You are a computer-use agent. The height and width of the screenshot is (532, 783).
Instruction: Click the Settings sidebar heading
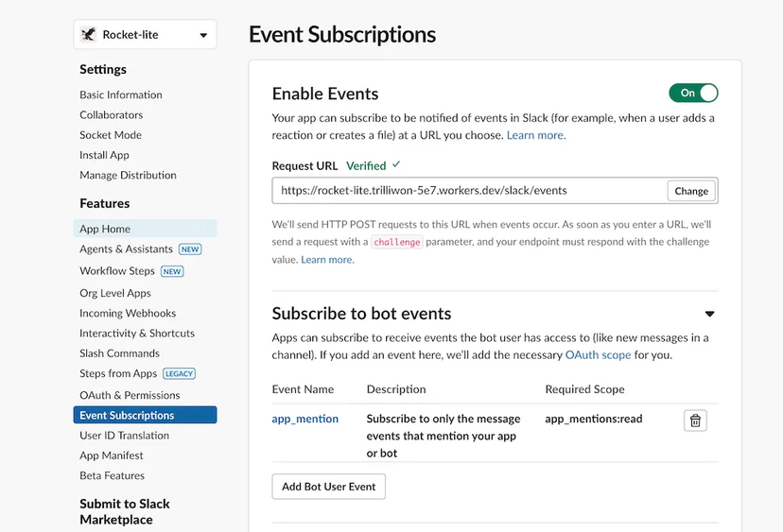click(x=103, y=69)
